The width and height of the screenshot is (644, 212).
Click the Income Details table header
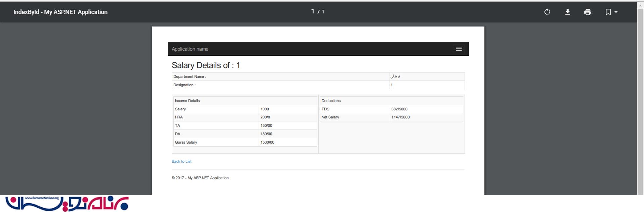(x=187, y=101)
